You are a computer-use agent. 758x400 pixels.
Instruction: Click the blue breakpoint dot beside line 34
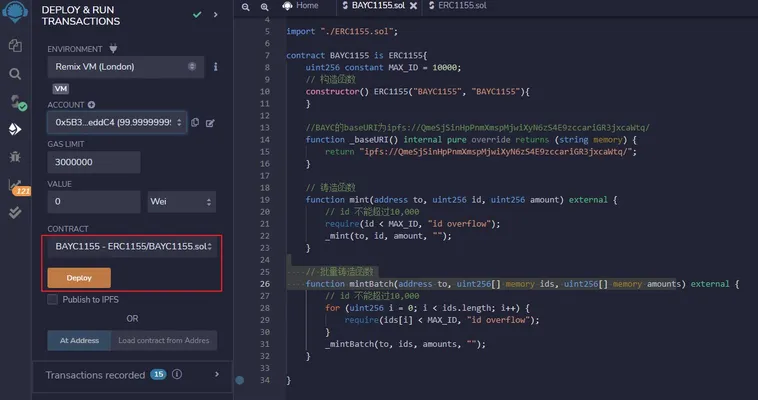coord(239,380)
